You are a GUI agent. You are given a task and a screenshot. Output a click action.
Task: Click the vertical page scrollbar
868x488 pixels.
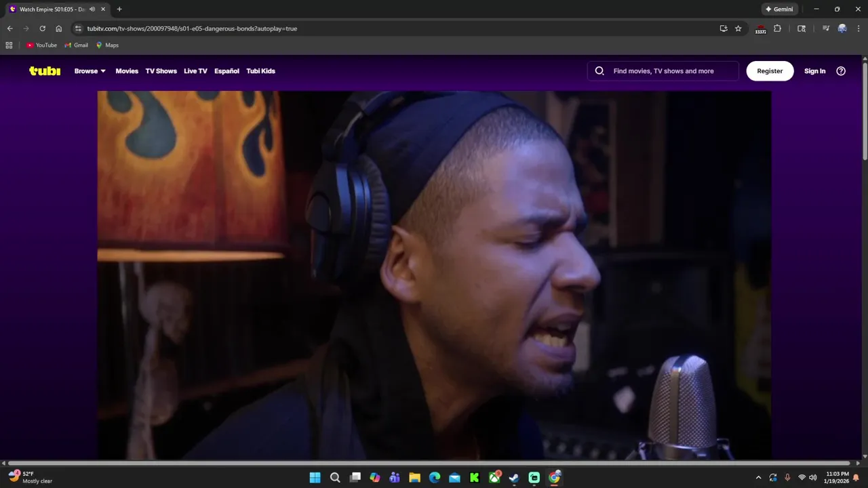(865, 112)
